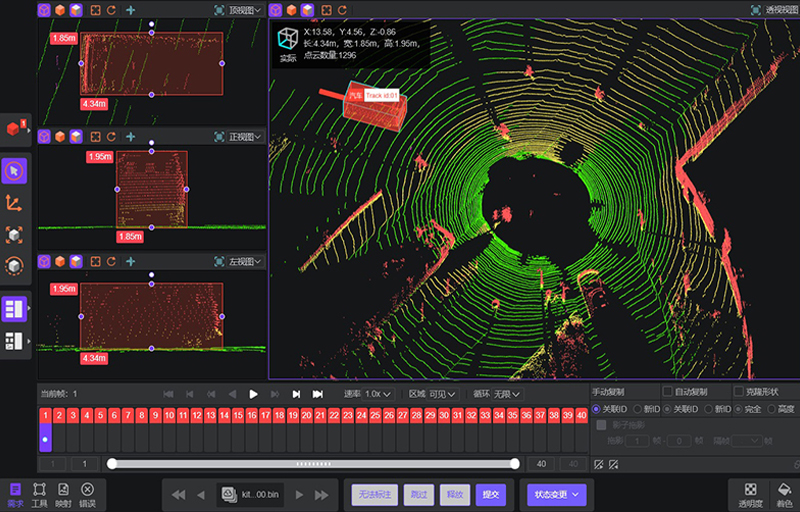Expand the status change (状态变更) dropdown
Screen dimensions: 800x512
point(557,494)
